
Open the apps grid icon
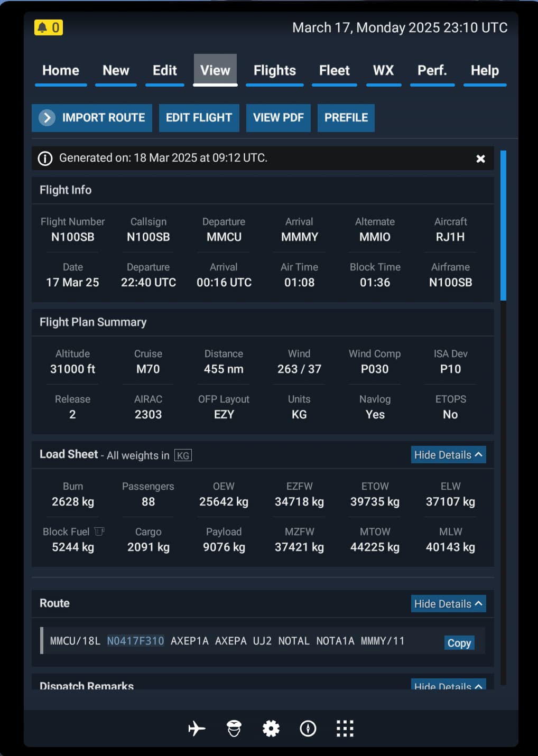tap(345, 729)
